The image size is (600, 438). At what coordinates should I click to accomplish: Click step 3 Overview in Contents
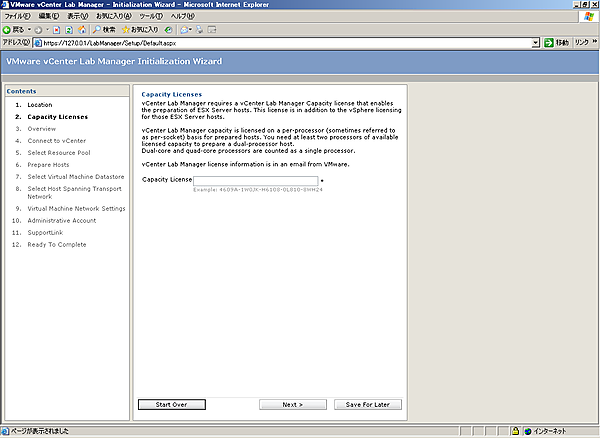42,129
